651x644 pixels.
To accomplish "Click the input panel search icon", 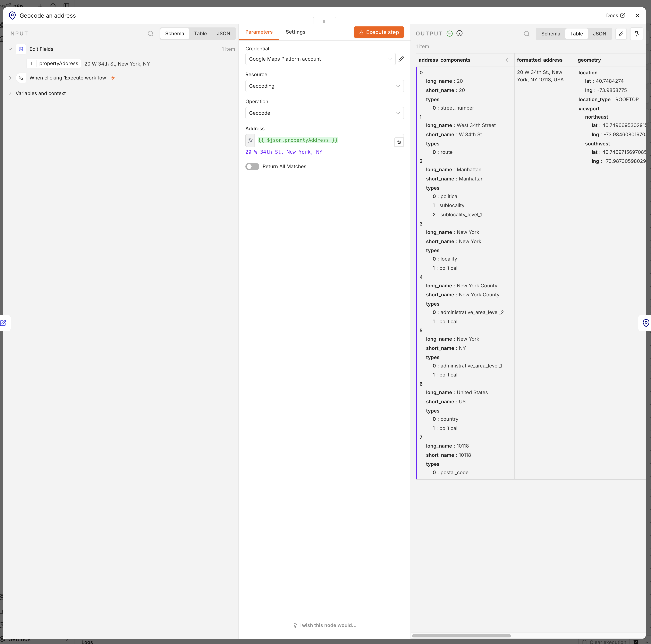I will tap(150, 34).
